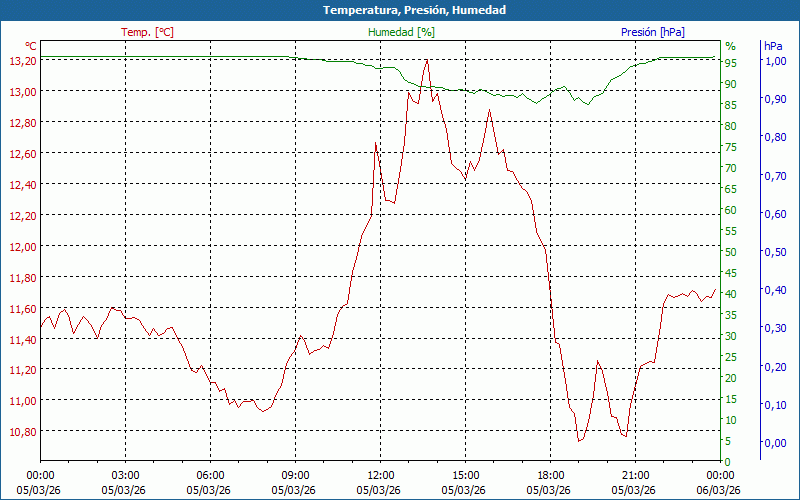Pick the 18:00 time label on the x-axis

point(550,476)
